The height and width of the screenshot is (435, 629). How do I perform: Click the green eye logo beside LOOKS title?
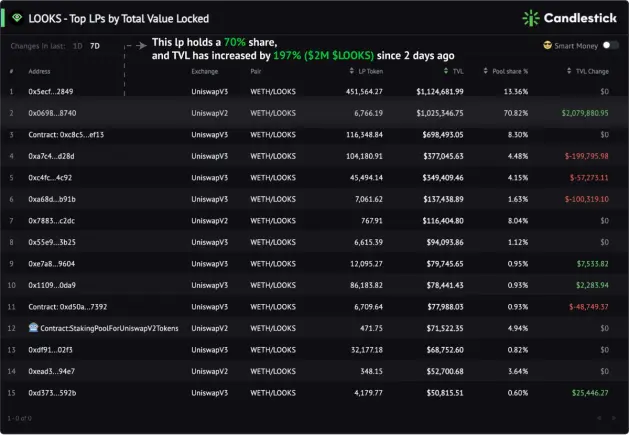point(17,18)
